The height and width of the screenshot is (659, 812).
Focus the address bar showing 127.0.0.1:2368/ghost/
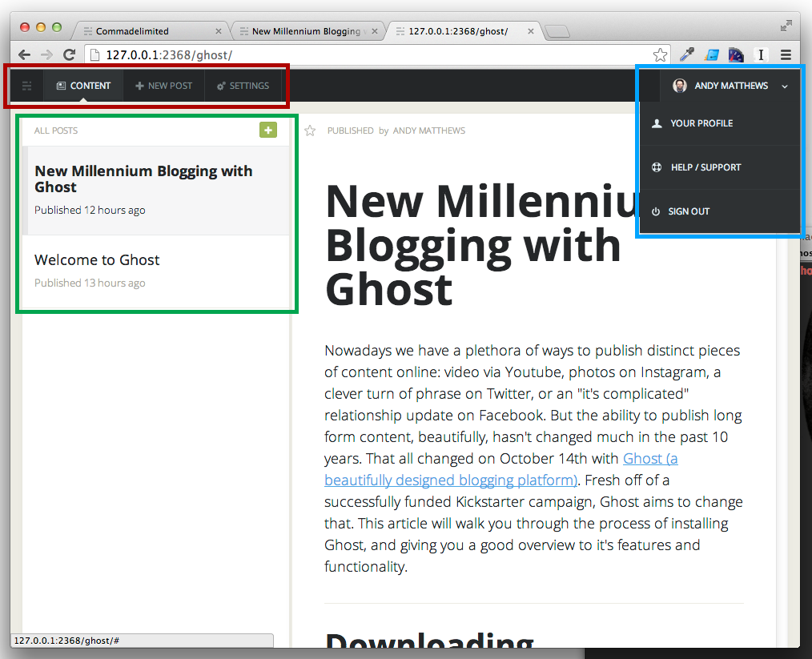coord(378,55)
